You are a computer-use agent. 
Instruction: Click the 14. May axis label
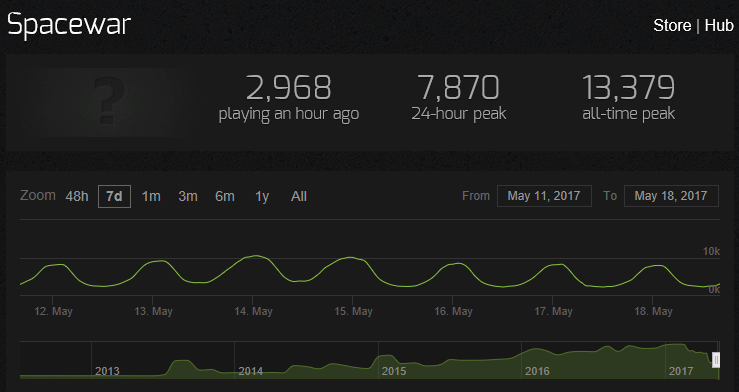click(x=253, y=311)
